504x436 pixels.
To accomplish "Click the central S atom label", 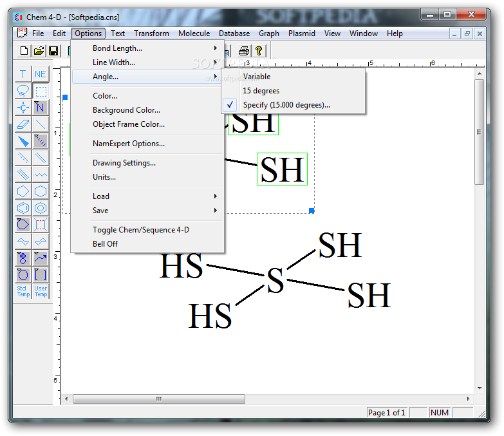I will click(x=275, y=280).
